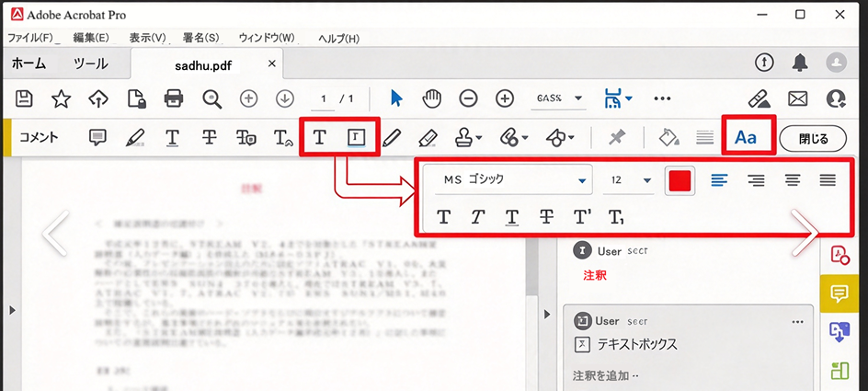This screenshot has width=868, height=391.
Task: Show more tools via three dots
Action: pyautogui.click(x=662, y=99)
